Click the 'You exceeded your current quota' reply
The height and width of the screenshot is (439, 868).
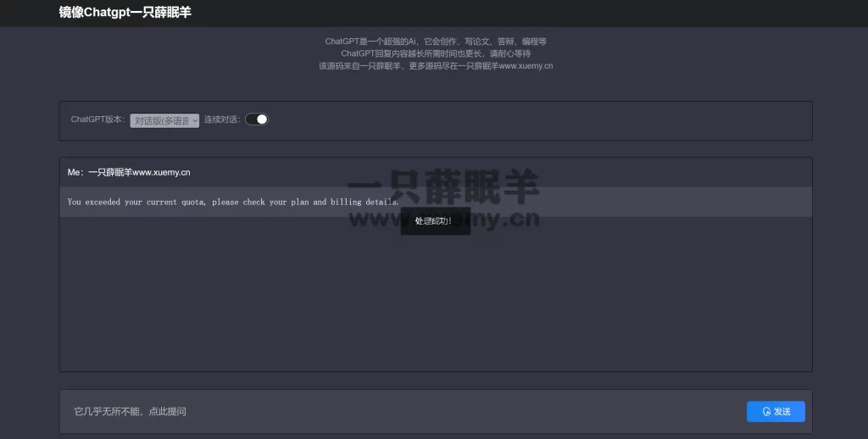pos(233,202)
